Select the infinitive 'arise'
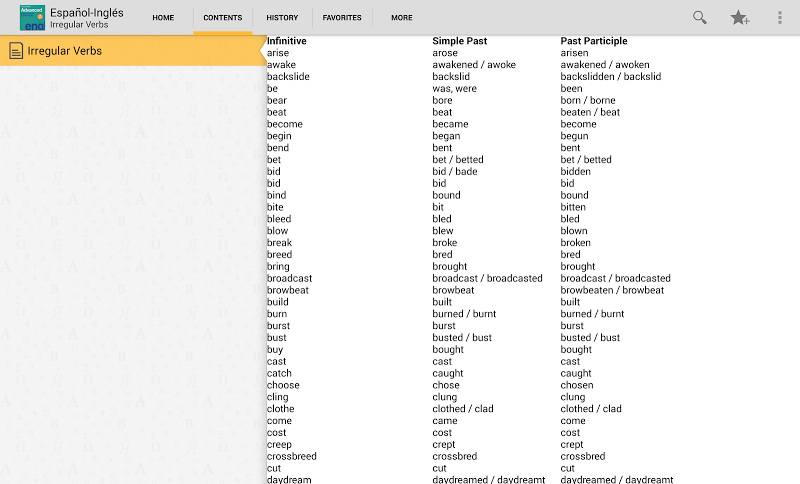800x484 pixels. [x=278, y=53]
